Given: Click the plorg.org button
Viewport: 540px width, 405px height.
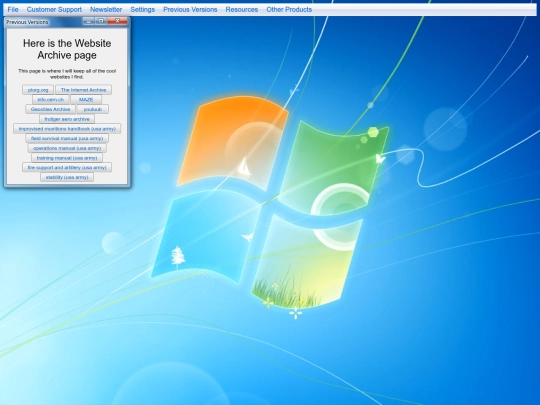Looking at the screenshot, I should click(x=38, y=90).
